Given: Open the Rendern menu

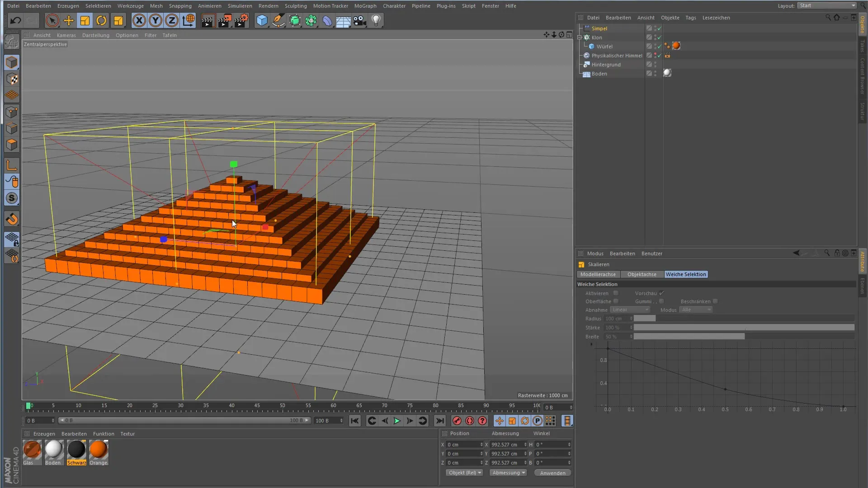Looking at the screenshot, I should click(269, 6).
